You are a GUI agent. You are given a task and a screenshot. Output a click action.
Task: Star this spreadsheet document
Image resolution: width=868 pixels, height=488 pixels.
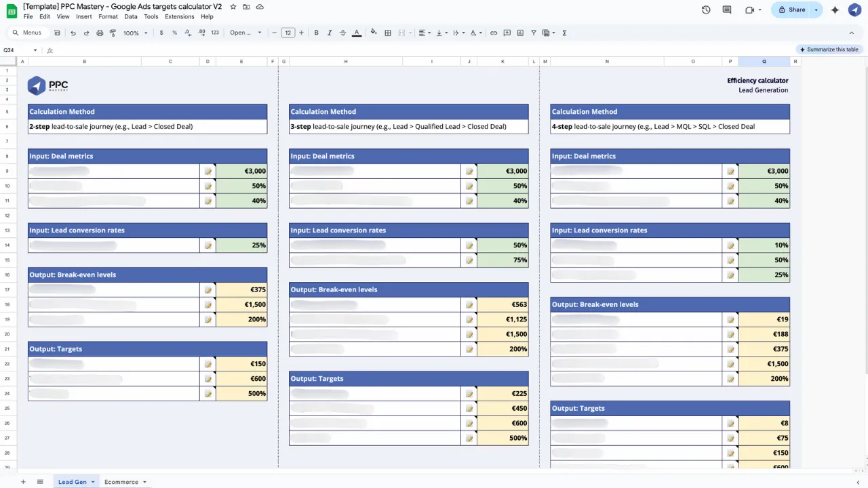[233, 6]
